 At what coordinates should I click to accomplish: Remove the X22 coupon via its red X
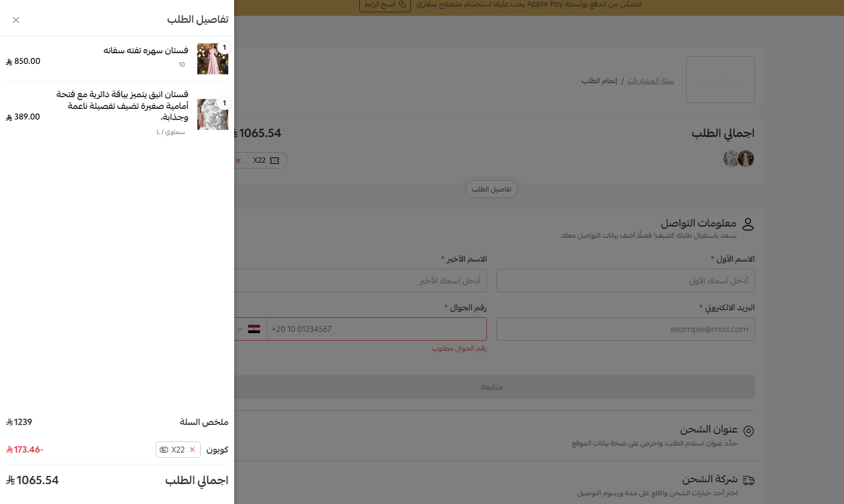pyautogui.click(x=238, y=160)
